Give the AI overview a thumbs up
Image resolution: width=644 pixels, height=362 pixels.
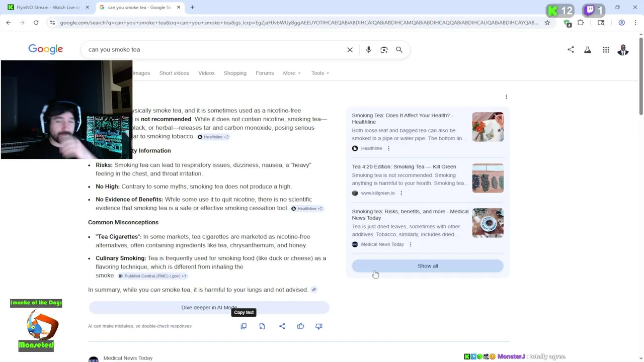tap(300, 326)
